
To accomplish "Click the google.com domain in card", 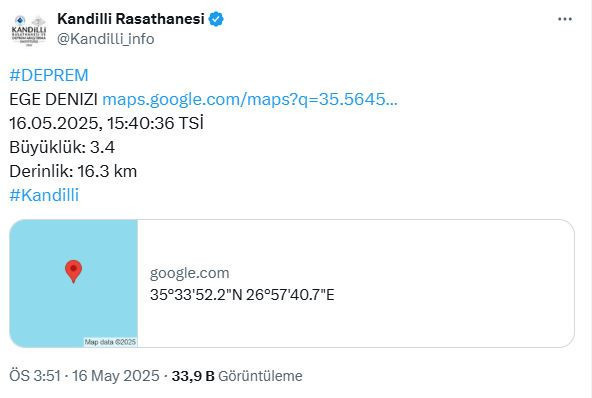I will [190, 273].
